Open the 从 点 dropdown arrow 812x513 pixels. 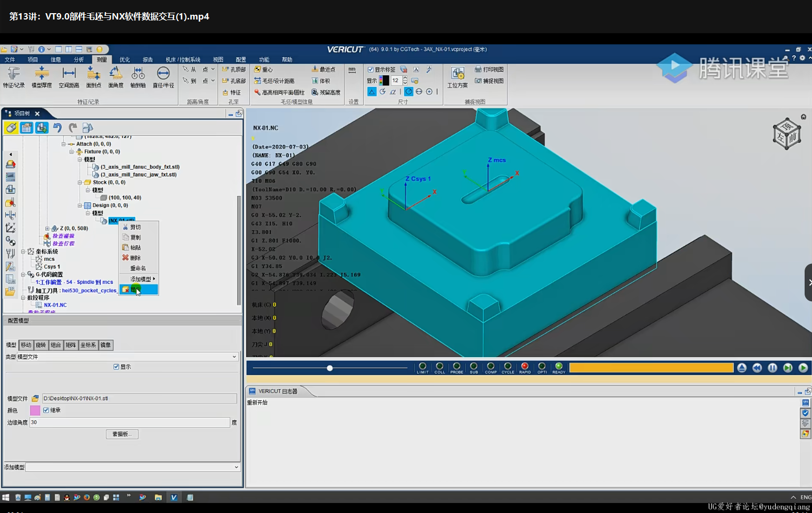click(x=213, y=70)
